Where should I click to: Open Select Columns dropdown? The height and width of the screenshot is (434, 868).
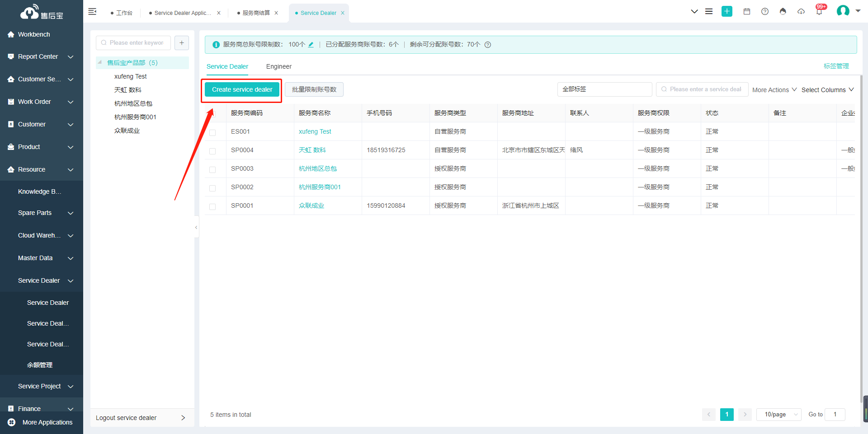(828, 90)
